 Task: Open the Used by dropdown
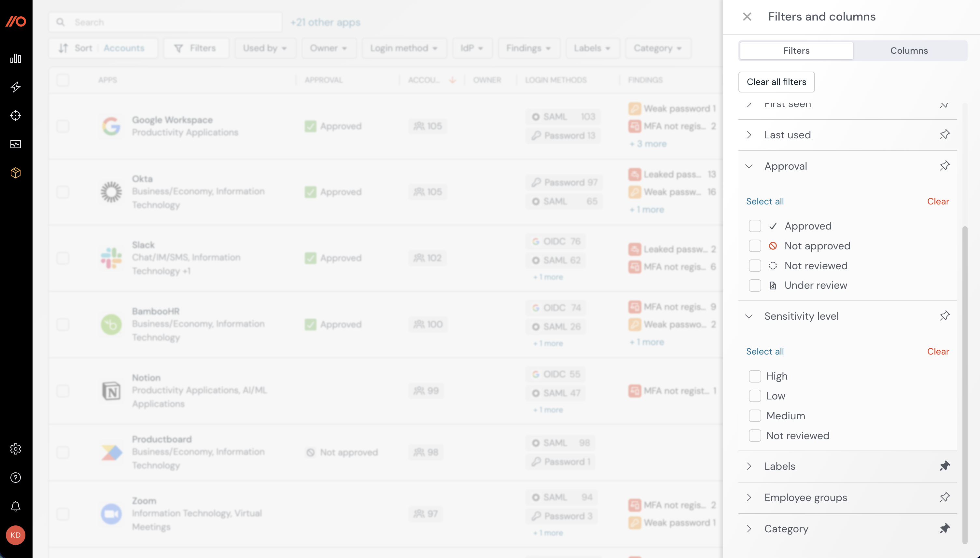(x=265, y=48)
